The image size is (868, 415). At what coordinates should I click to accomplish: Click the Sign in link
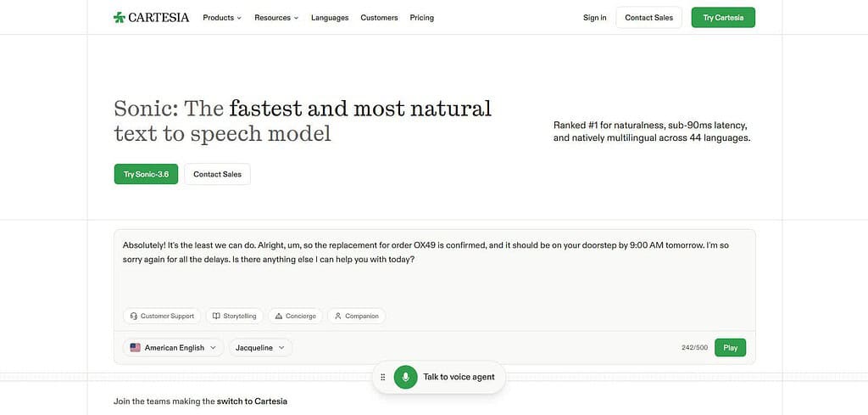(594, 18)
